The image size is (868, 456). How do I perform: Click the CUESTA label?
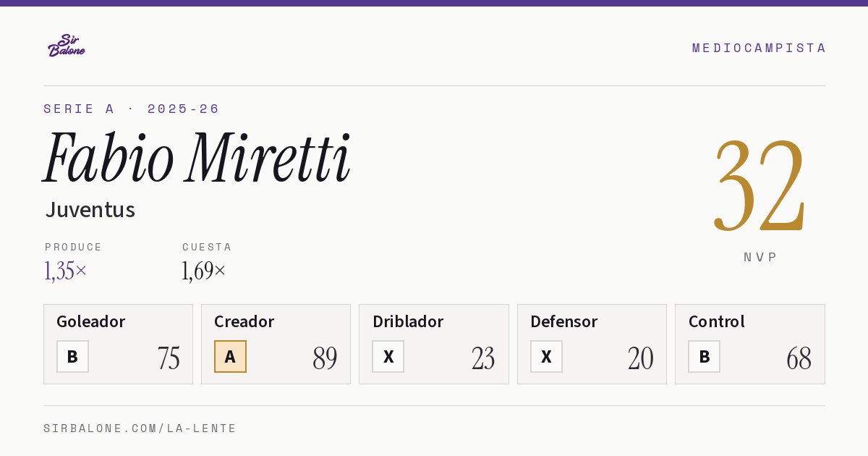(x=207, y=247)
